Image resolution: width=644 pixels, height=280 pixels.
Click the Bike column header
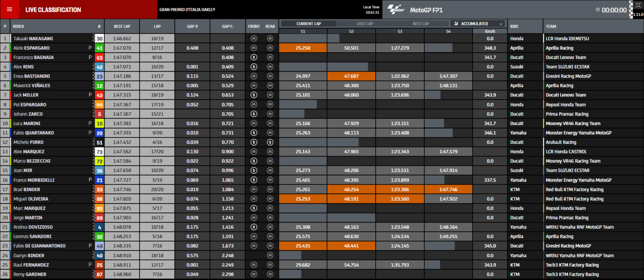coord(525,26)
